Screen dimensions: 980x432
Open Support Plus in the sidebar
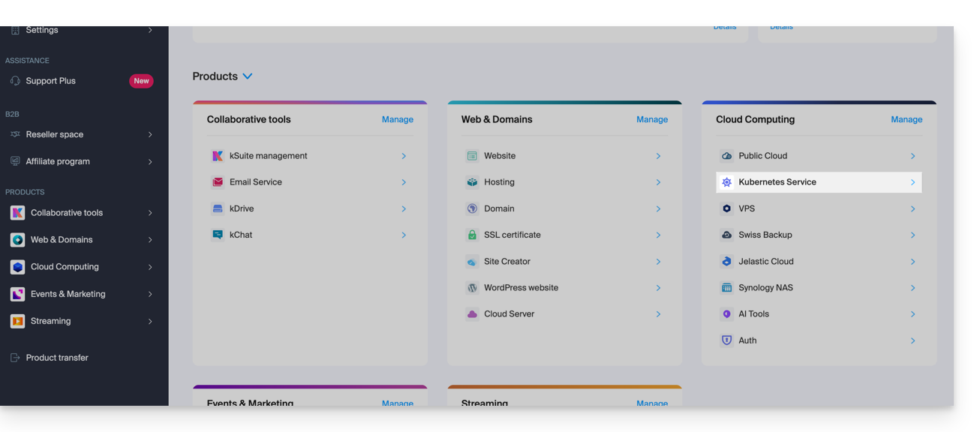coord(51,81)
